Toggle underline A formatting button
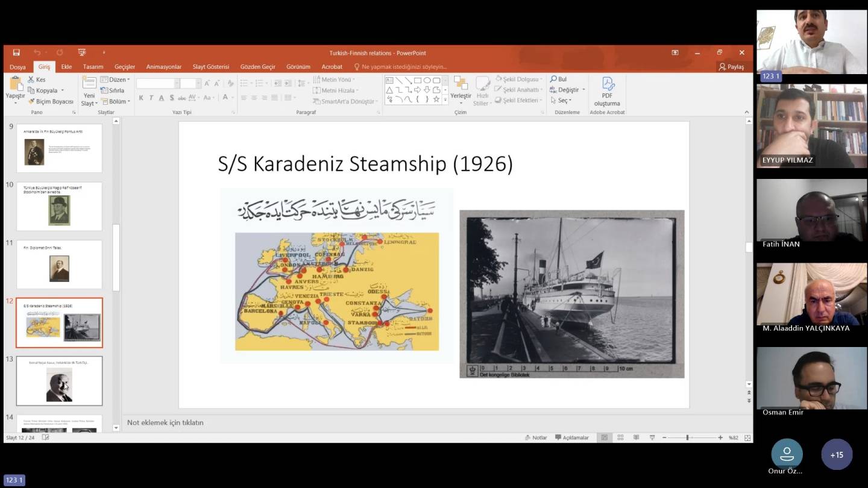This screenshot has width=868, height=488. [162, 98]
